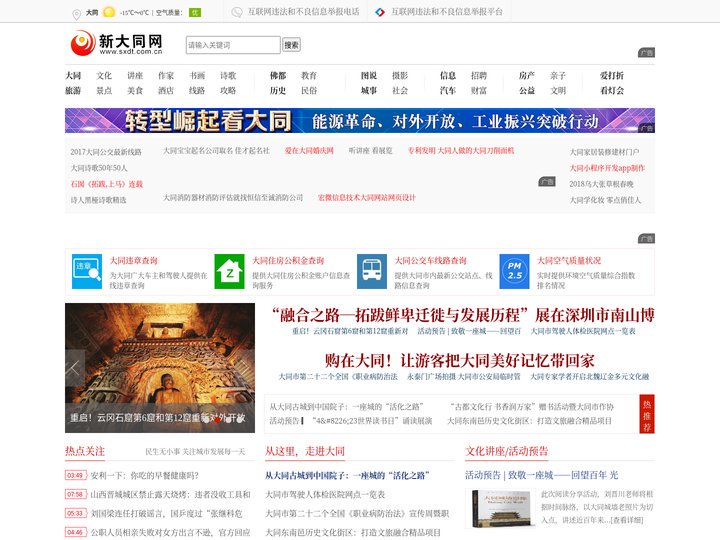
Task: Click the green 优 air quality badge
Action: point(195,12)
